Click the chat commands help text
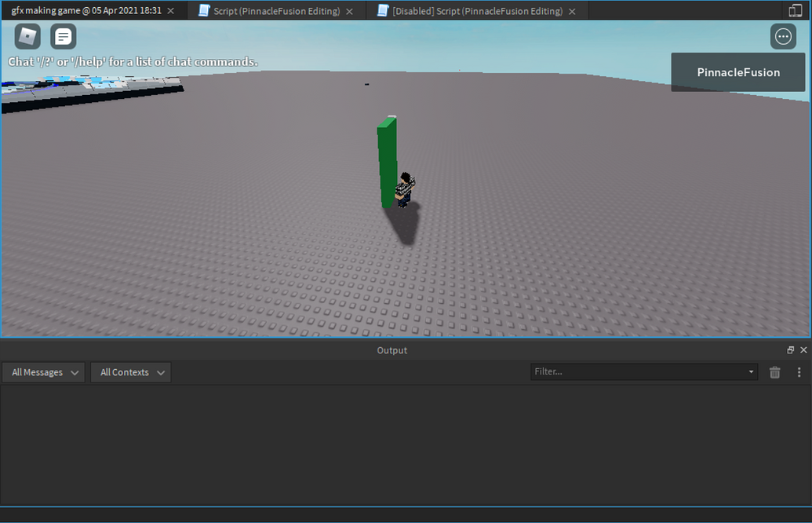The height and width of the screenshot is (523, 812). click(x=133, y=62)
